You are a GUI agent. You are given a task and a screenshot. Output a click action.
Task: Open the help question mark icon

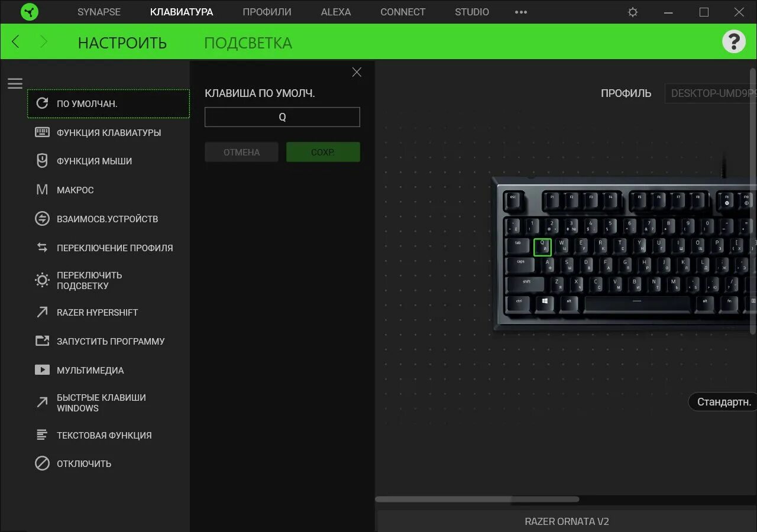click(x=734, y=41)
